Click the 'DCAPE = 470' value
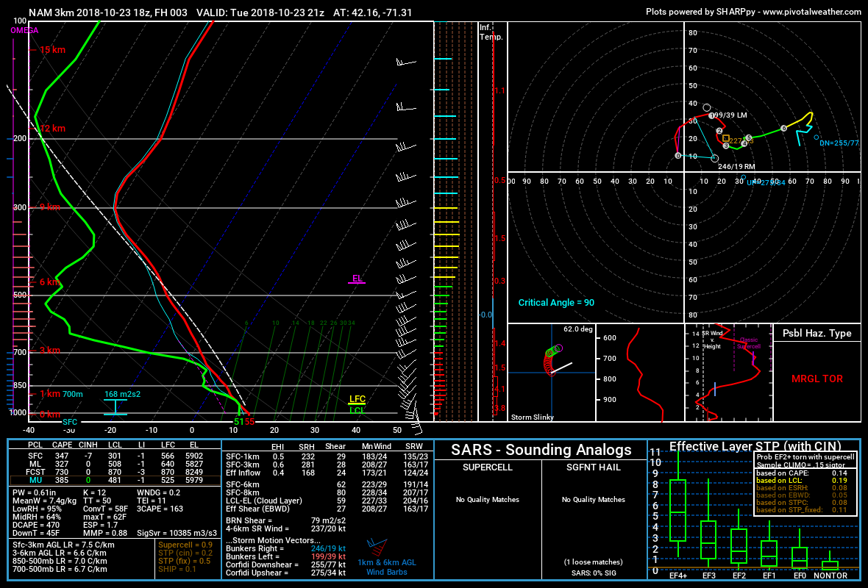Image resolution: width=868 pixels, height=588 pixels. tap(36, 525)
